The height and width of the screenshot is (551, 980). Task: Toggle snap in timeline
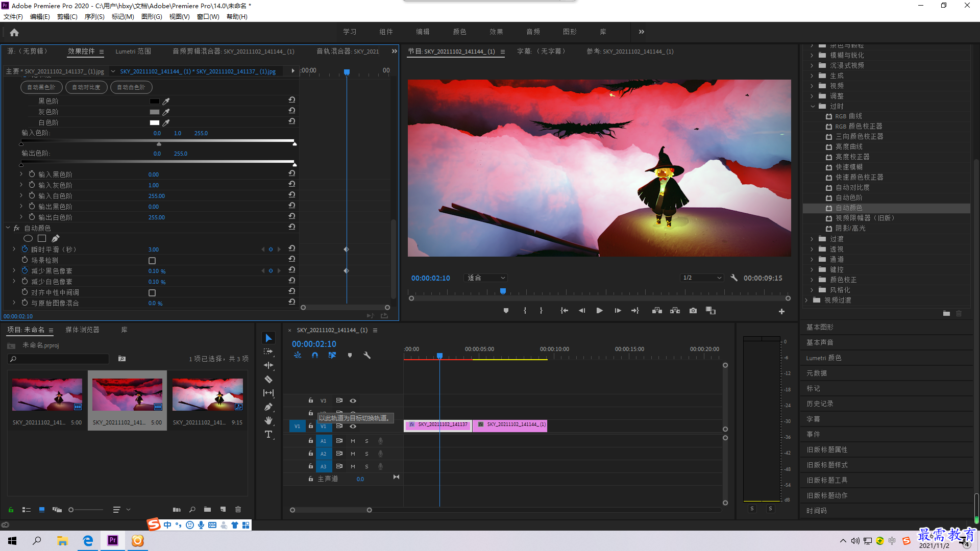pos(315,356)
